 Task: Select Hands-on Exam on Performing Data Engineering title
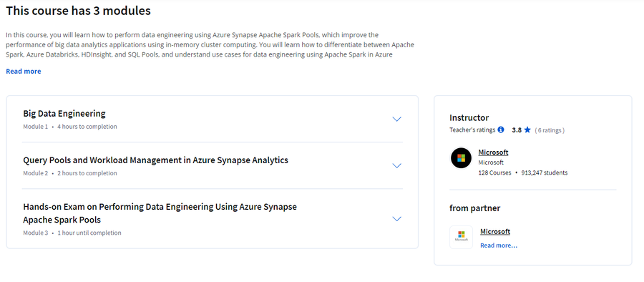pos(160,213)
